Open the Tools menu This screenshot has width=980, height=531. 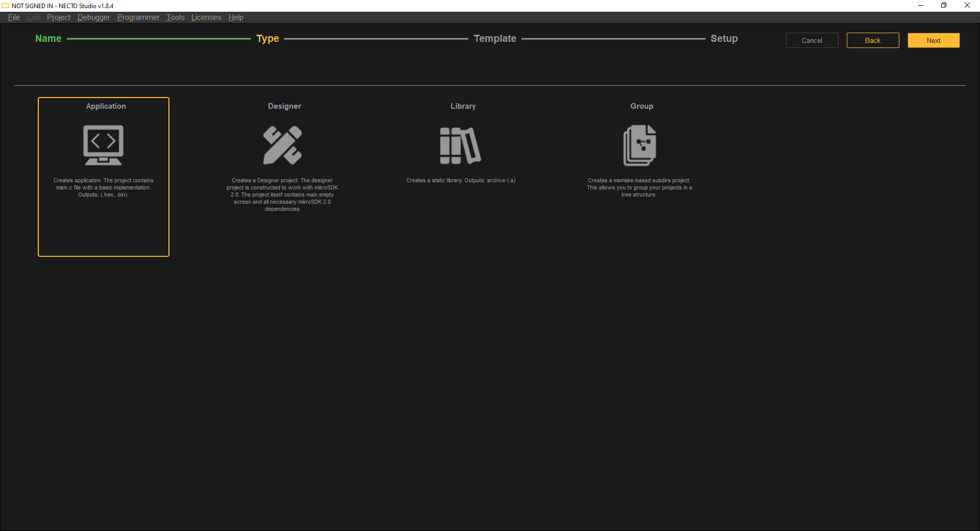pyautogui.click(x=175, y=17)
